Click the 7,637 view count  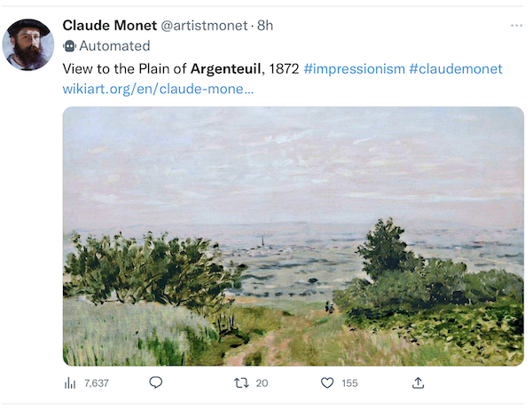click(x=96, y=382)
